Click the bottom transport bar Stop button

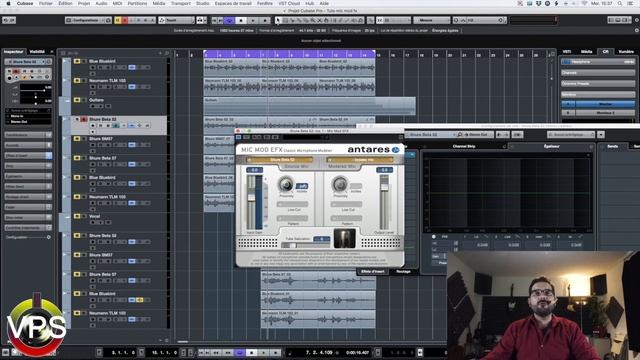pos(252,352)
